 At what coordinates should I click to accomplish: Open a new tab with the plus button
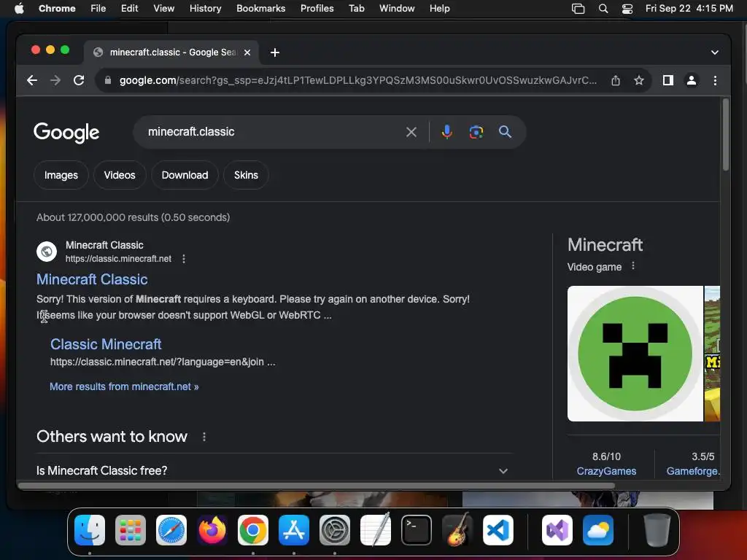275,52
